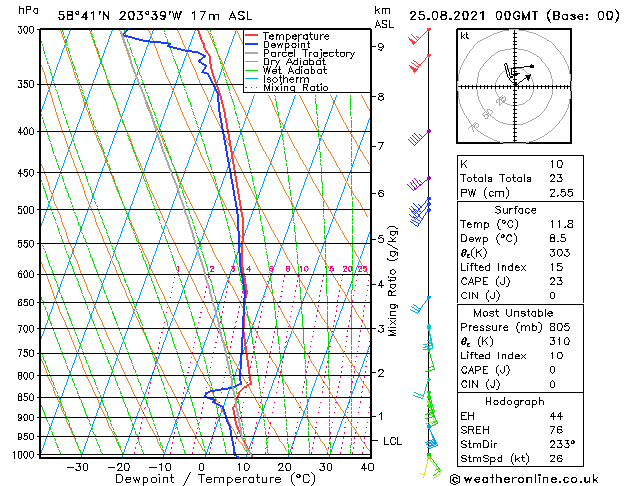Click the 'Wet Adiabat' legend entry
Image resolution: width=629 pixels, height=486 pixels.
coord(295,71)
